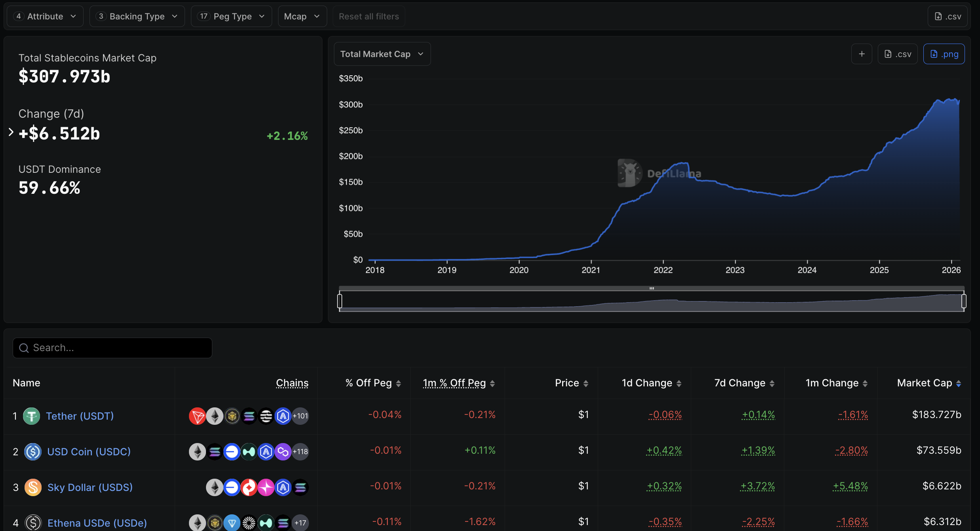The width and height of the screenshot is (980, 531).
Task: Click the Solana chain icon in USDC row
Action: pos(215,452)
